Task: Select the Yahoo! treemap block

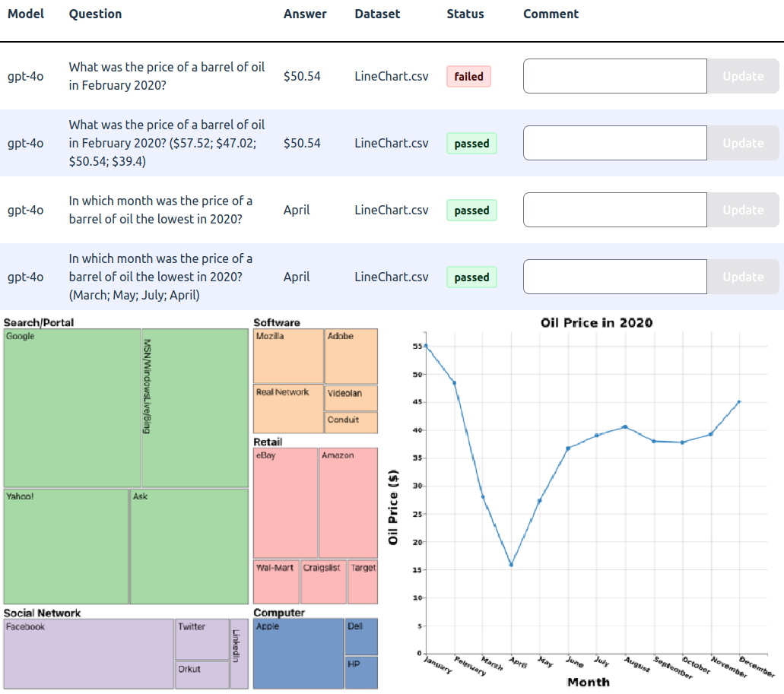Action: (x=66, y=546)
